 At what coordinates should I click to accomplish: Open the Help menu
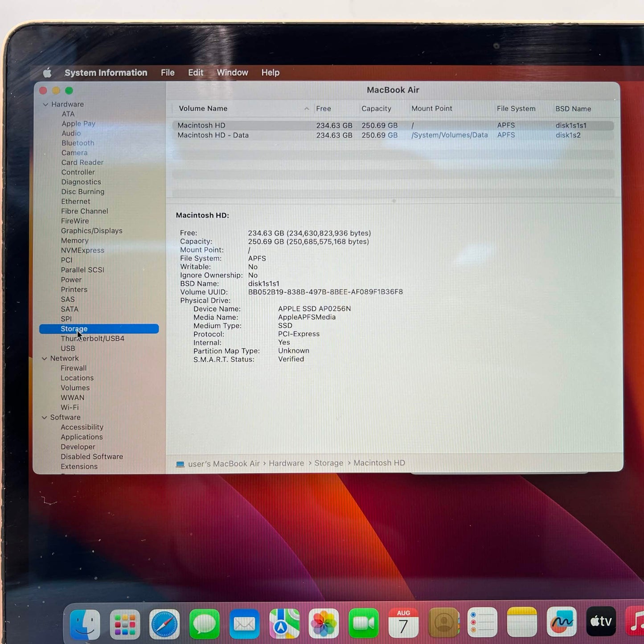(270, 73)
